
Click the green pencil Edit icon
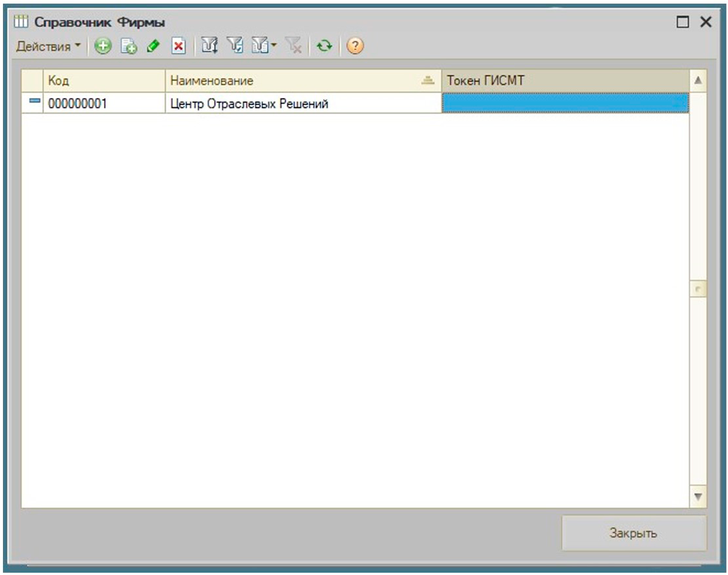153,47
